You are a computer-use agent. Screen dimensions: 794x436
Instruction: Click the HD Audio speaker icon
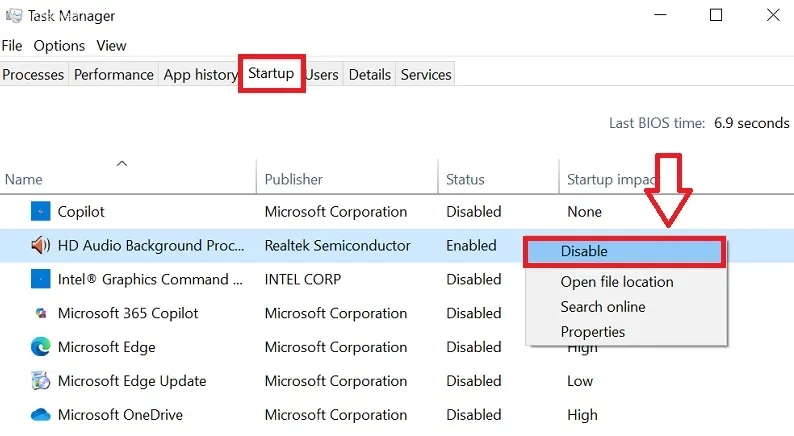tap(40, 246)
